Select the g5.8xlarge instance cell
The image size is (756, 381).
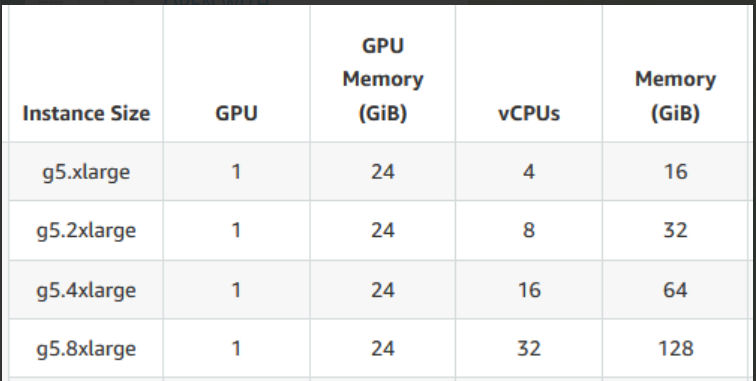86,348
